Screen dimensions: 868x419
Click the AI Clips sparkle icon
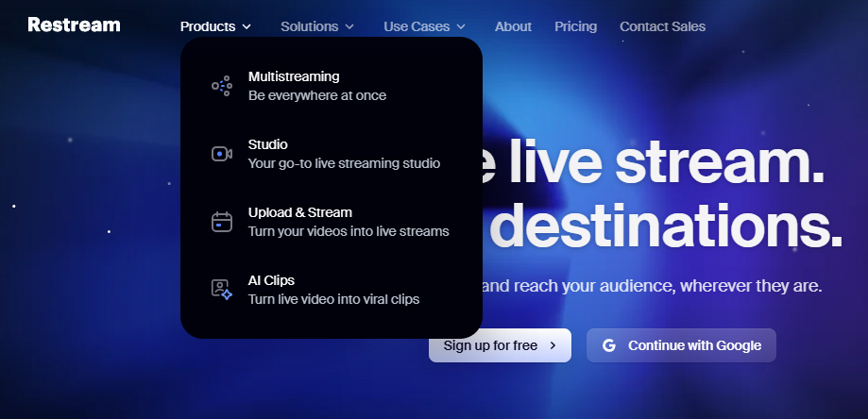tap(222, 290)
